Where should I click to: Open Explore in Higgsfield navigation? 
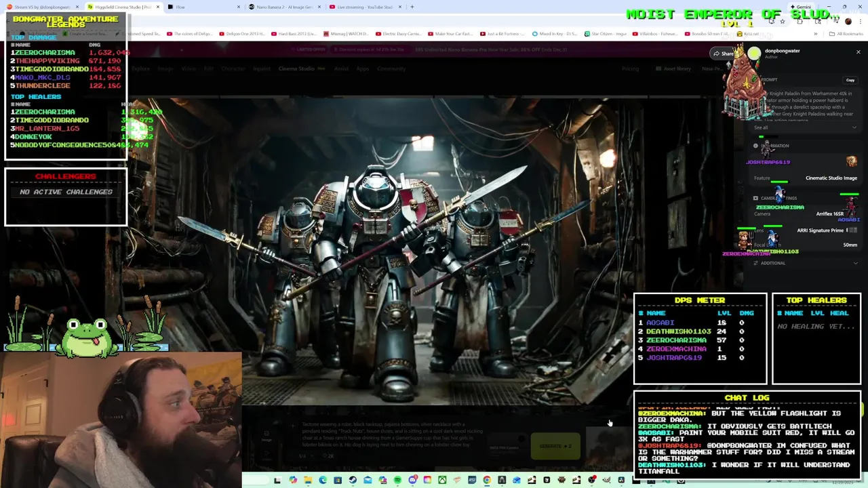[140, 68]
